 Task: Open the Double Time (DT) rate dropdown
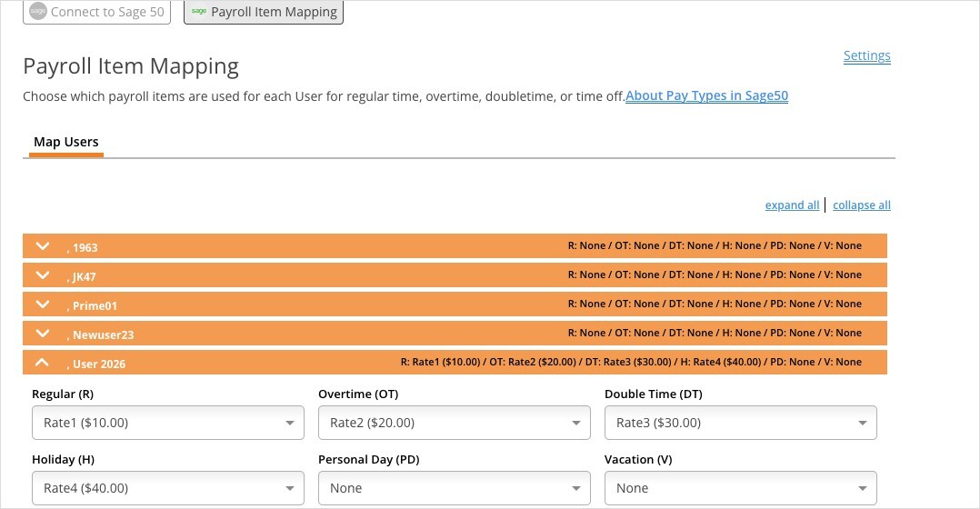tap(741, 423)
